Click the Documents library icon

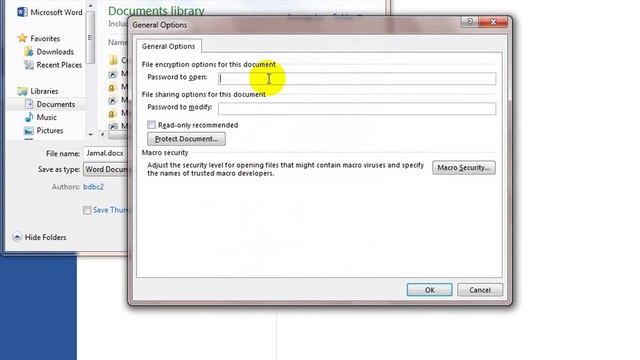[x=29, y=104]
